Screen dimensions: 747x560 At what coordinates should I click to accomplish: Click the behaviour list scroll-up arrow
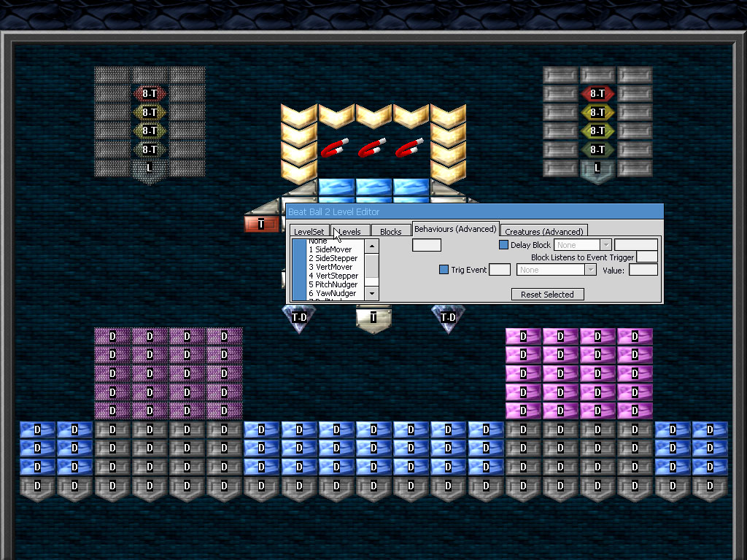pyautogui.click(x=371, y=246)
